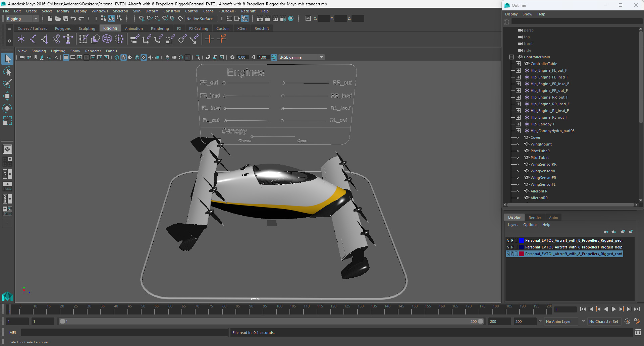The height and width of the screenshot is (346, 644).
Task: Click the Paint Skin Weights shelf icon
Action: (84, 39)
